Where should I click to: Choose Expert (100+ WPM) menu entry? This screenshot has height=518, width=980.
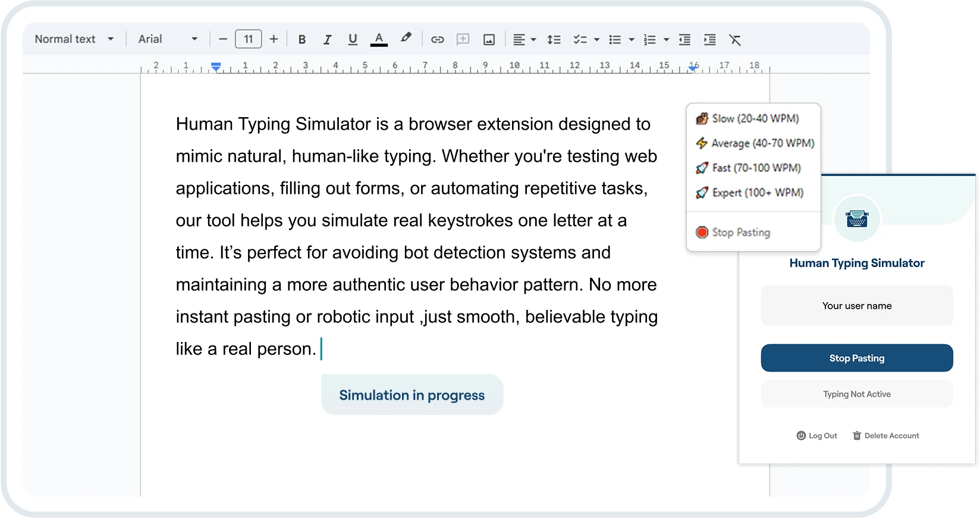tap(757, 193)
